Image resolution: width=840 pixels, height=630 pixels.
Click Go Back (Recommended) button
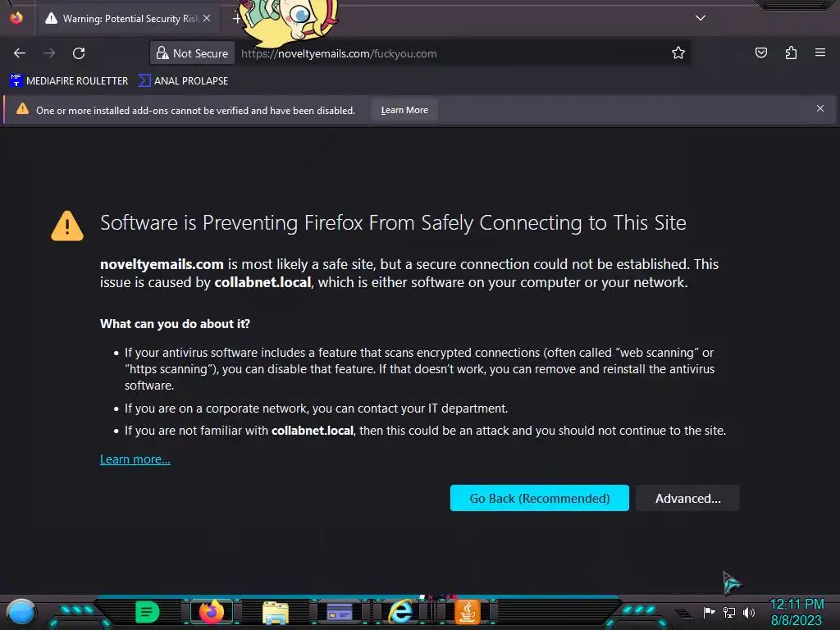tap(540, 498)
